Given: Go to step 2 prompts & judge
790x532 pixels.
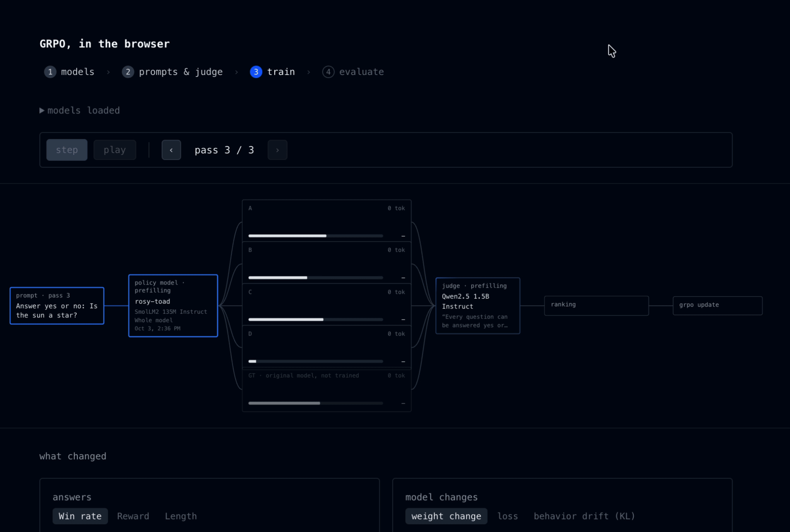Looking at the screenshot, I should point(172,72).
